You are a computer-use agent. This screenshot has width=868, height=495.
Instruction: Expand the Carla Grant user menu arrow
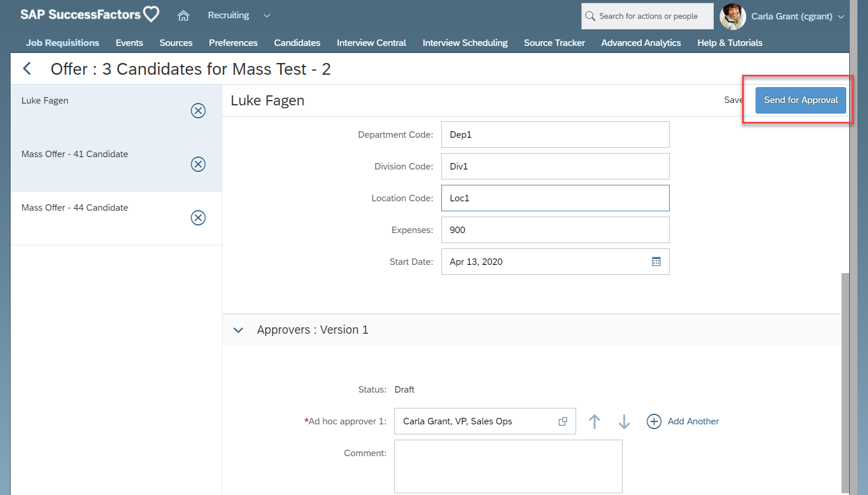tap(841, 16)
